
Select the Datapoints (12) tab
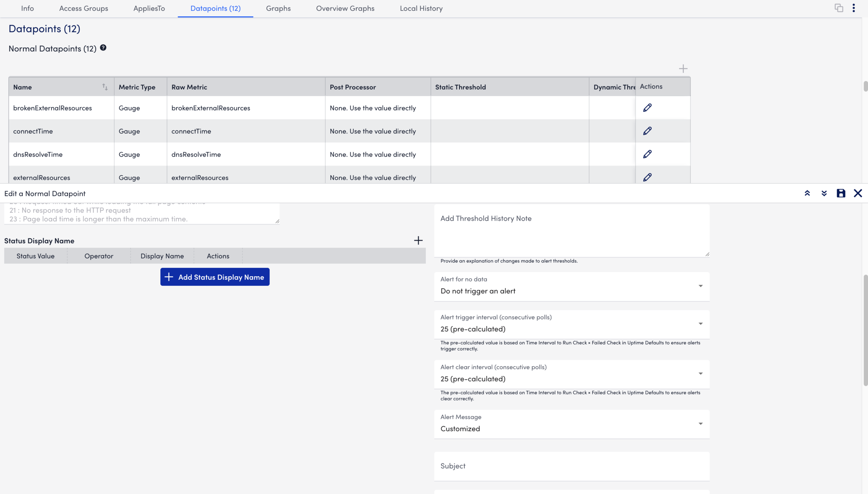pyautogui.click(x=215, y=8)
